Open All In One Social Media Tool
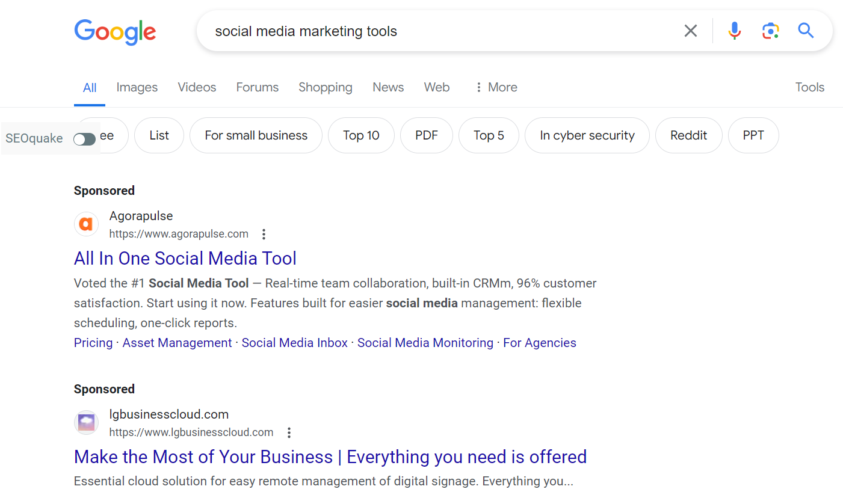 coord(185,259)
